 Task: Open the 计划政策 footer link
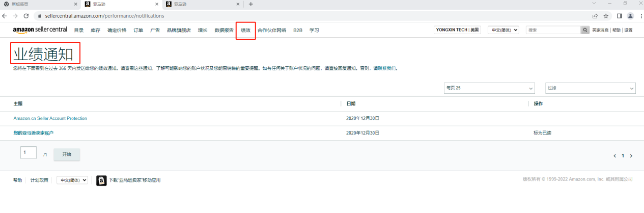39,180
